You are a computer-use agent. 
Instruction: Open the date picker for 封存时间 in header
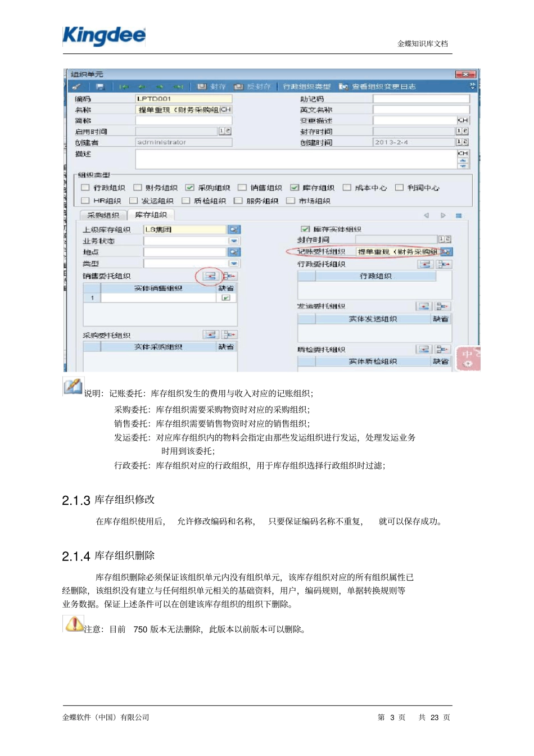tap(462, 131)
